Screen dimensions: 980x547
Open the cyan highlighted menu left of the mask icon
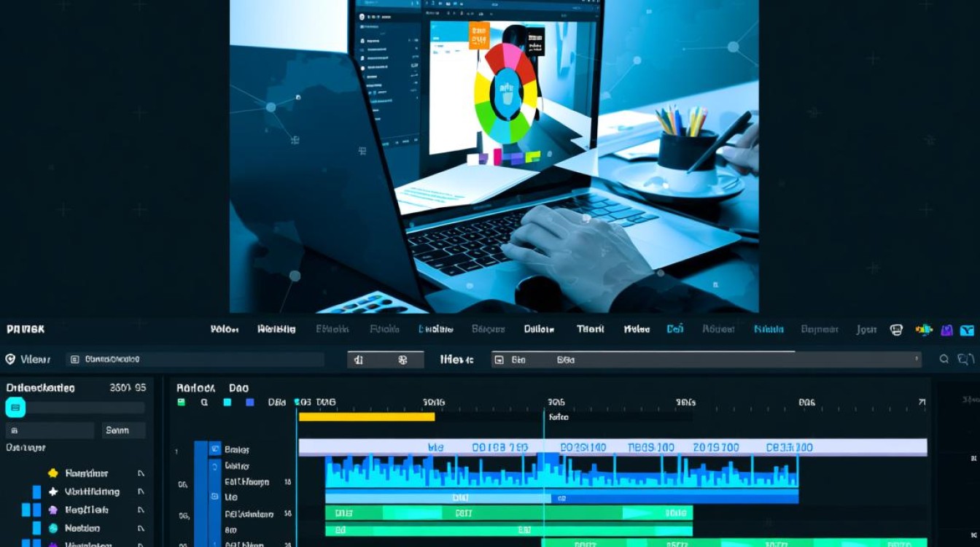tap(769, 330)
